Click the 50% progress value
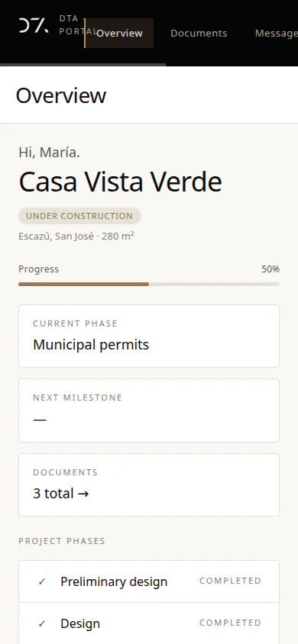The image size is (298, 644). (270, 269)
